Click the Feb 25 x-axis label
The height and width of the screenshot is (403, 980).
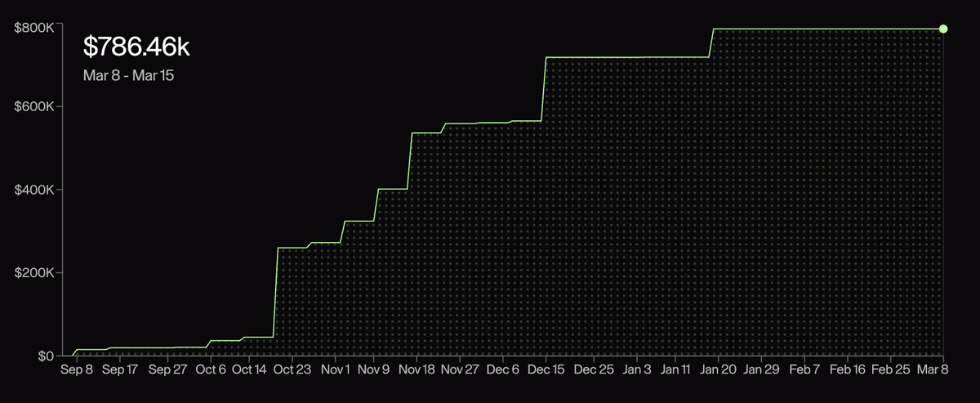tap(890, 369)
